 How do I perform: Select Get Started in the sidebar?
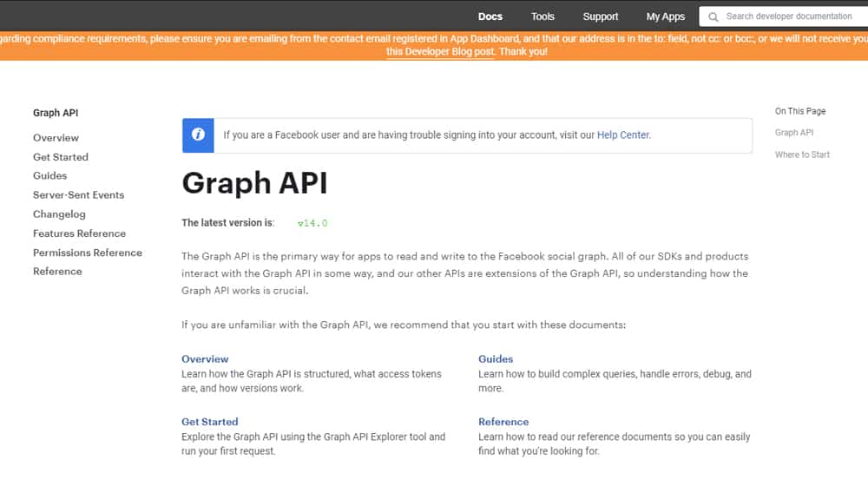61,157
